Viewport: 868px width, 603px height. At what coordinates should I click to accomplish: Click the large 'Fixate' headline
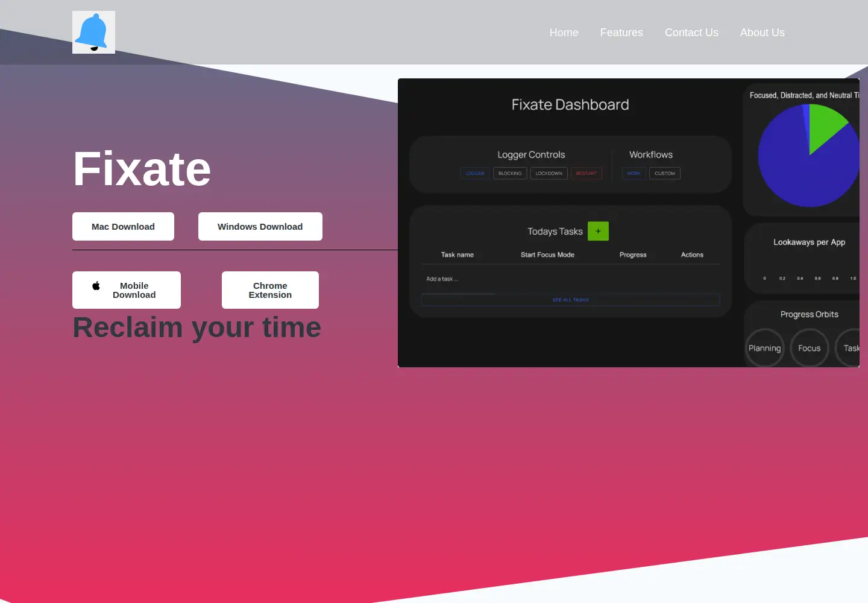[x=142, y=169]
